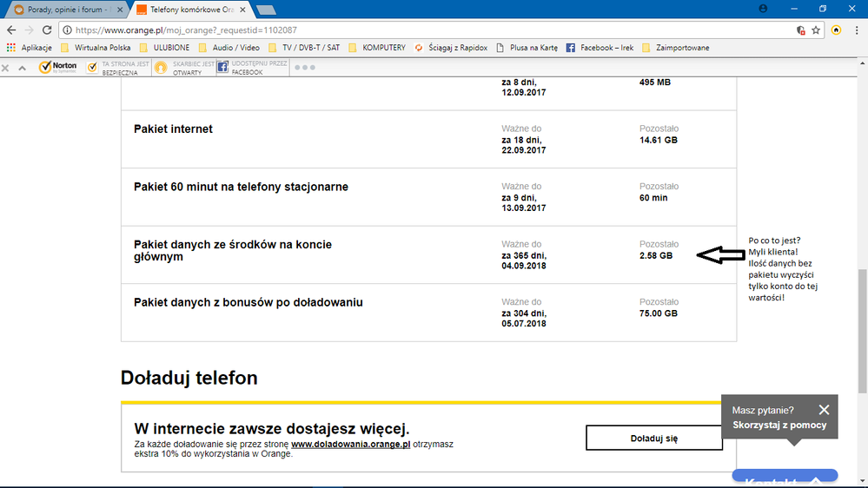The width and height of the screenshot is (868, 488).
Task: Go back to the previous page
Action: click(x=11, y=30)
